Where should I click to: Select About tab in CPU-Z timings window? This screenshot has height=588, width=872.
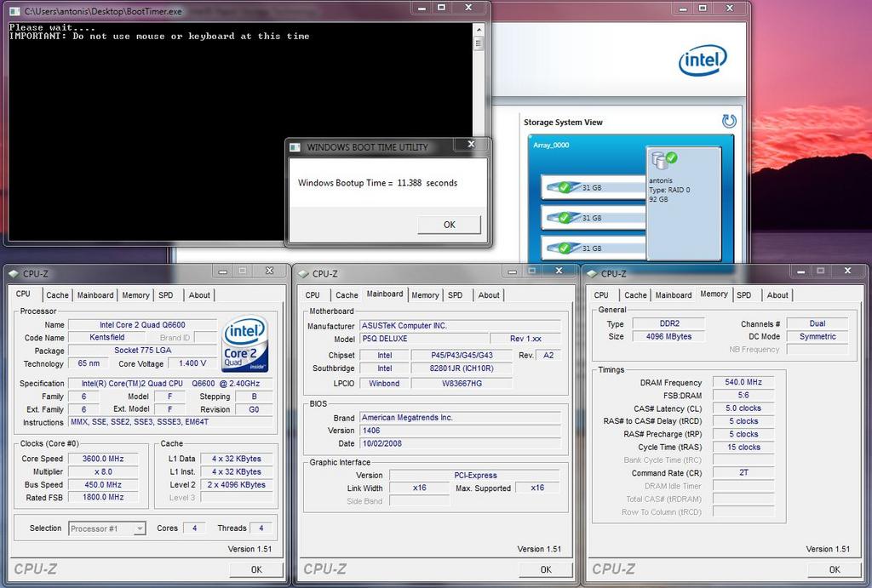[777, 295]
